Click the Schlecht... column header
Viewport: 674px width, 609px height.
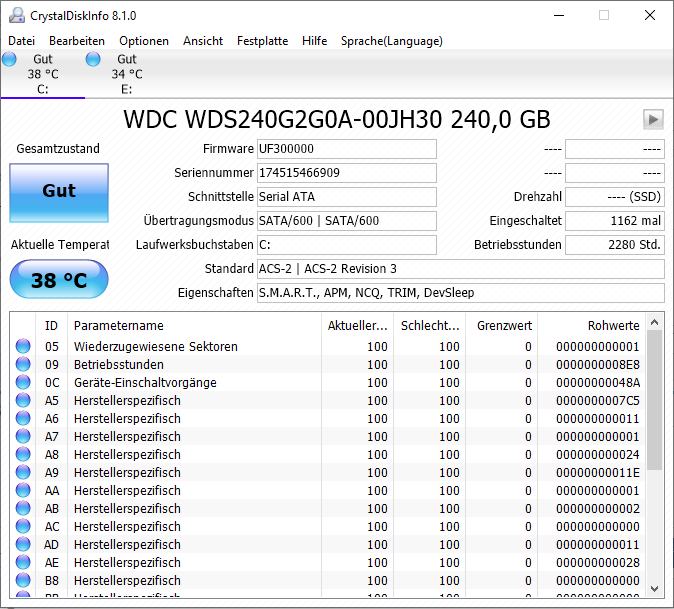pos(430,326)
